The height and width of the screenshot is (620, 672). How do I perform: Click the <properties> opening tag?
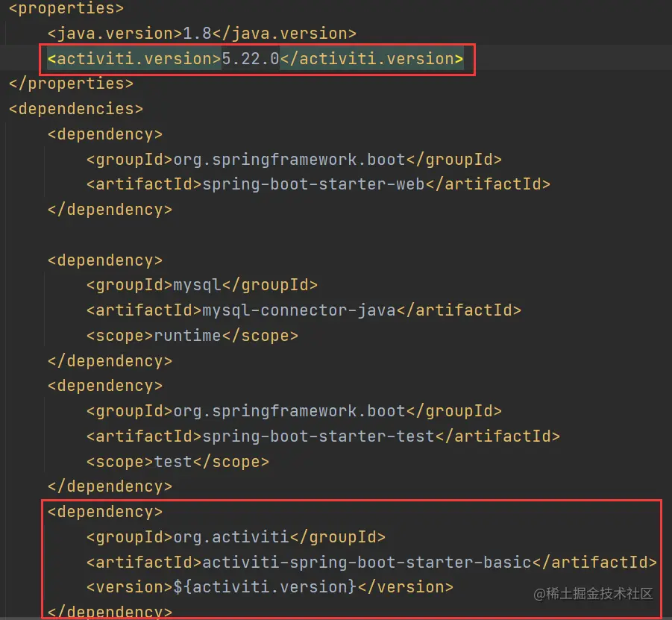[x=65, y=9]
